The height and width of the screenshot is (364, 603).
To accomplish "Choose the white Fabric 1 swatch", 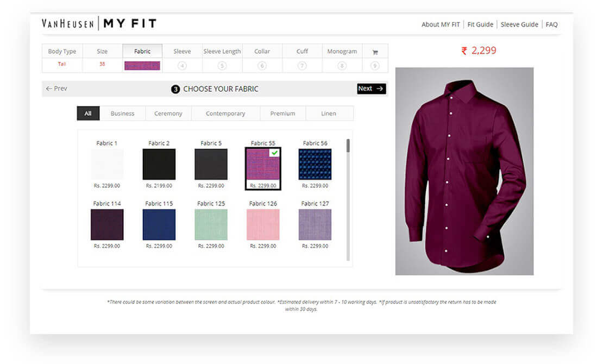I will [x=107, y=164].
